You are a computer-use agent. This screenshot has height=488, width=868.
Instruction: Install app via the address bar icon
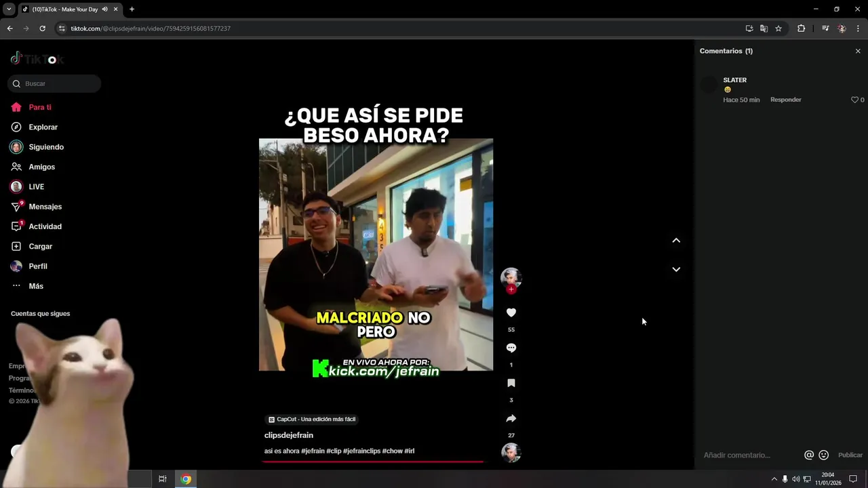point(749,28)
